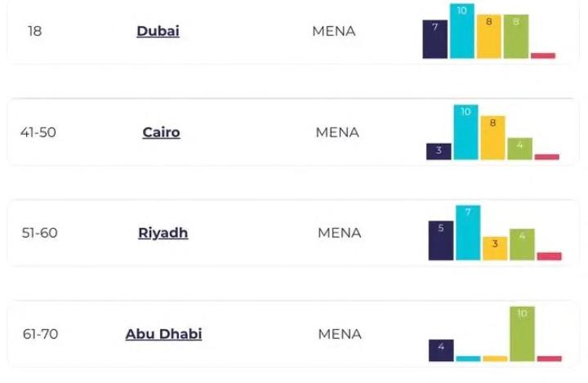Click Riyadh's navy bar labeled 5

[x=440, y=241]
